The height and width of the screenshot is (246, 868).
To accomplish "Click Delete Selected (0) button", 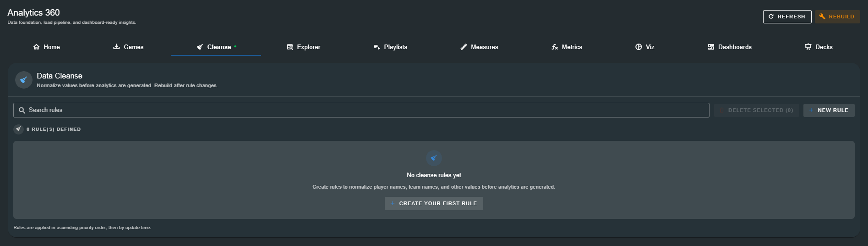I will pyautogui.click(x=756, y=110).
